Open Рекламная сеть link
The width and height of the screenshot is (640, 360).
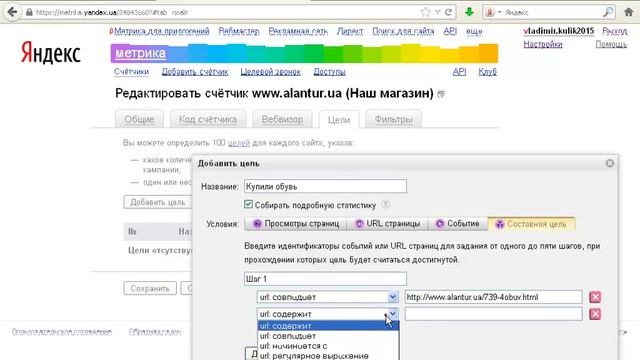(298, 31)
